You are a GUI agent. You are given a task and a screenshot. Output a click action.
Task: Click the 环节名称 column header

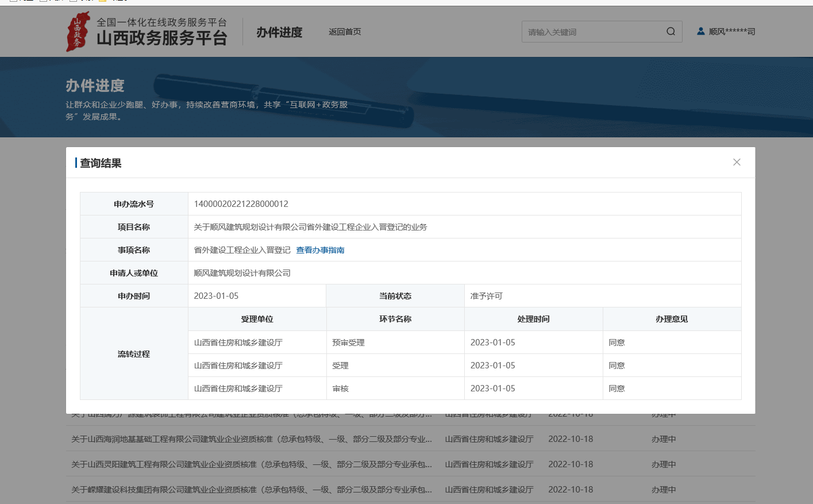click(395, 319)
